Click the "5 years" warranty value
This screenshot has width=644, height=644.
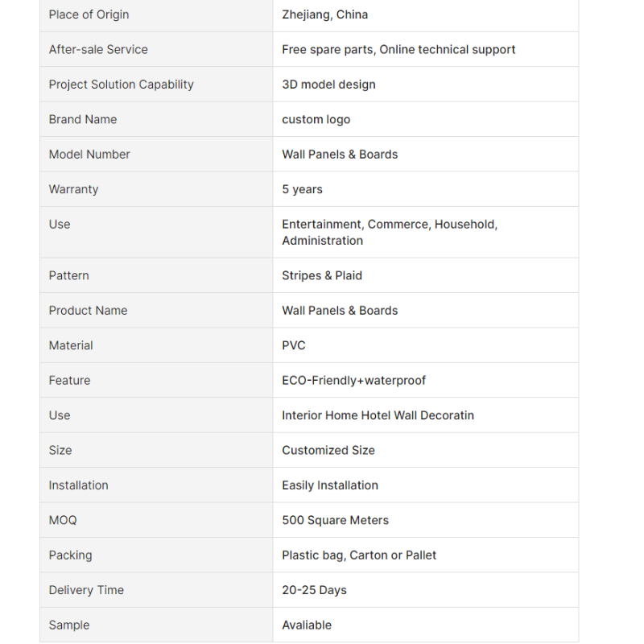[302, 189]
